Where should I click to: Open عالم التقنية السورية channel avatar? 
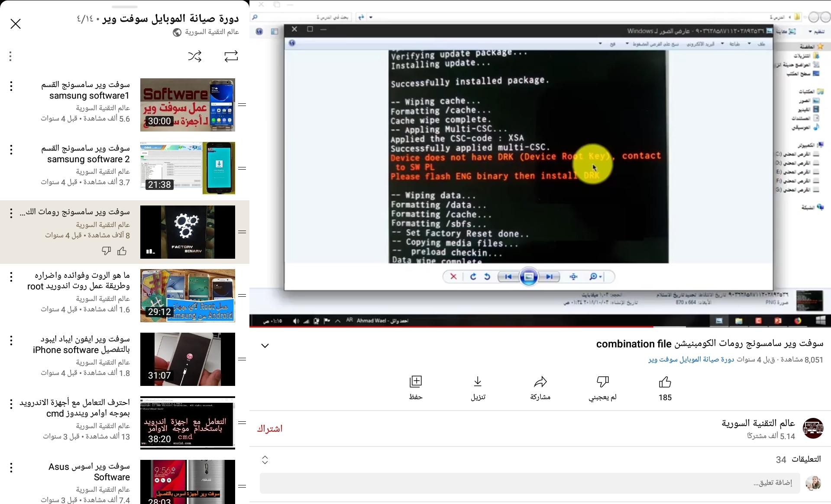(813, 429)
